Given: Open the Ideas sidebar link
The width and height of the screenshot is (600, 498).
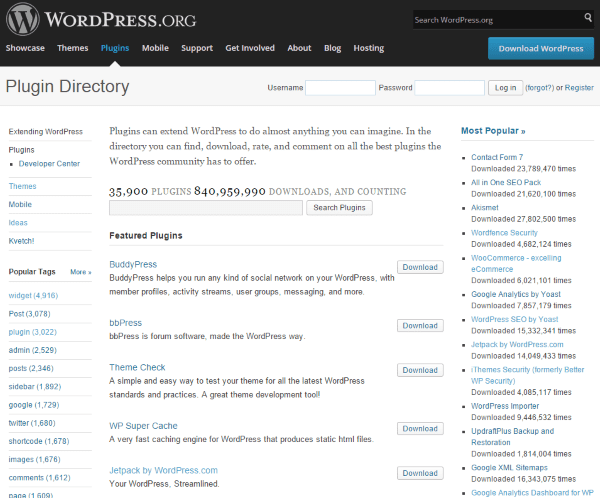Looking at the screenshot, I should coord(18,223).
